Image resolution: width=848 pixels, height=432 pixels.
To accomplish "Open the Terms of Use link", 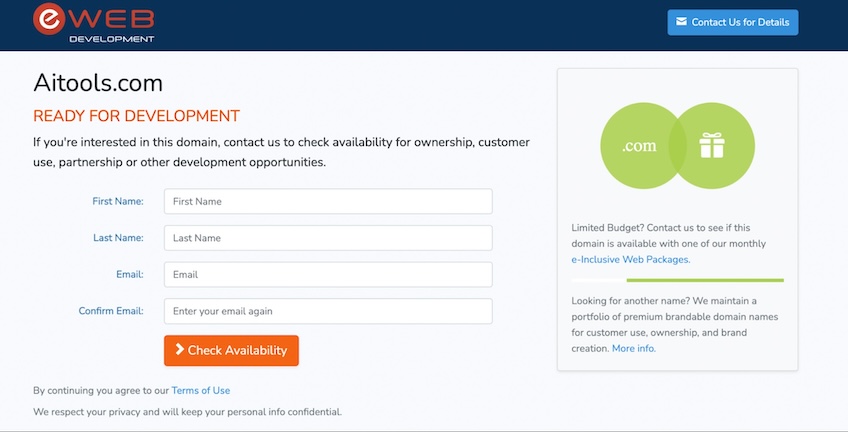I will [x=201, y=390].
